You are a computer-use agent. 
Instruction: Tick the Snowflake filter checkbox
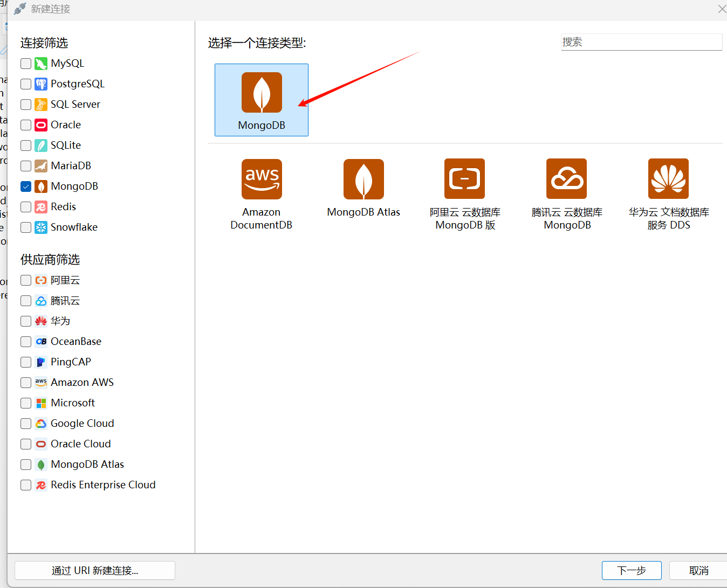26,227
